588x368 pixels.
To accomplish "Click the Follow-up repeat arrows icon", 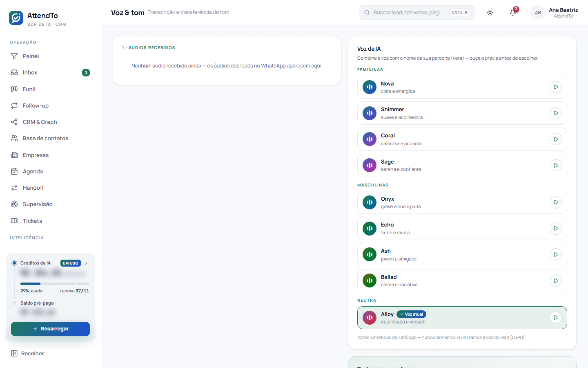I will [14, 105].
